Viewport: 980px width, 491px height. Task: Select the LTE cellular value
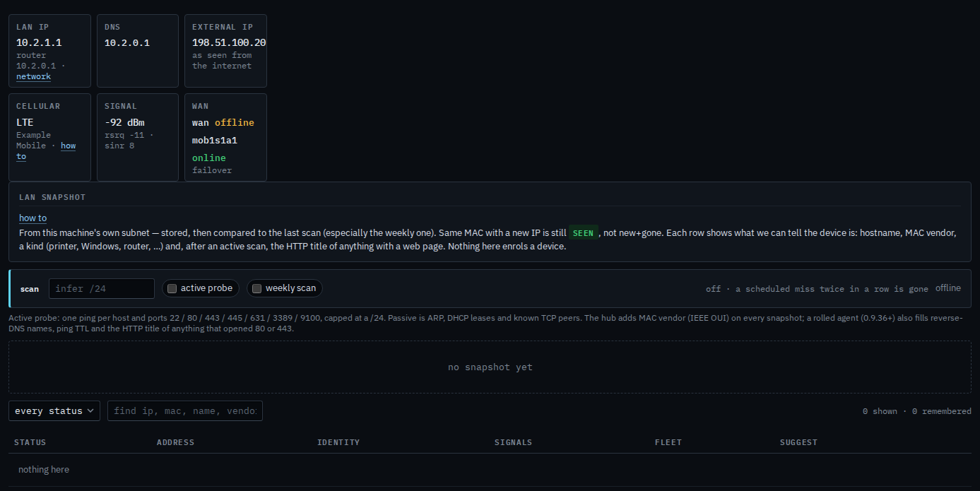[25, 122]
